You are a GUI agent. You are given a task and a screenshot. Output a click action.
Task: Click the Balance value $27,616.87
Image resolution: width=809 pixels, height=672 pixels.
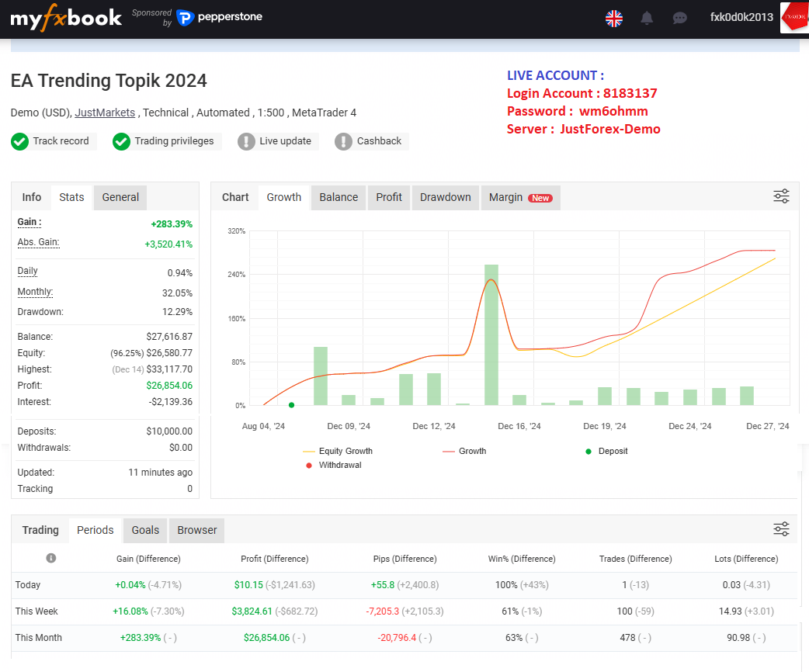169,337
